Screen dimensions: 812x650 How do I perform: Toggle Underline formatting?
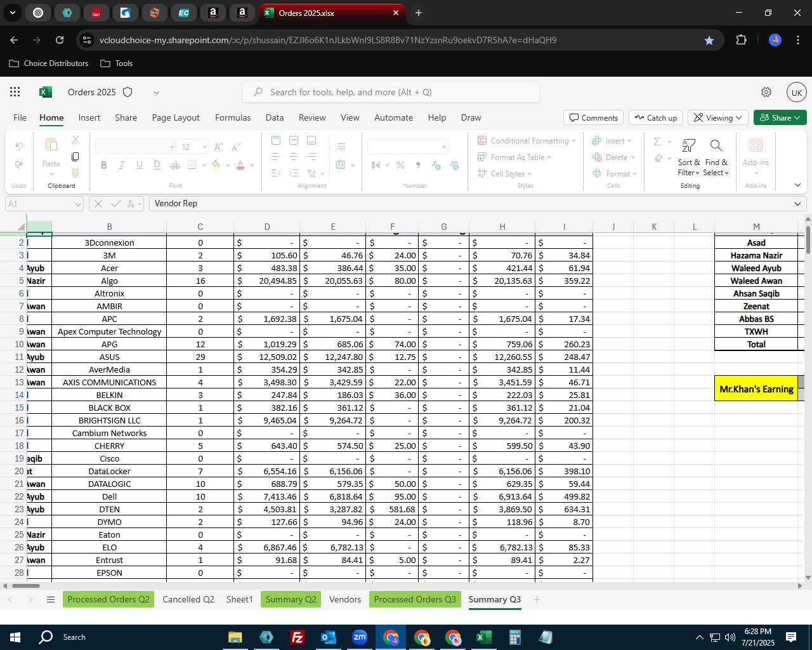pos(139,165)
